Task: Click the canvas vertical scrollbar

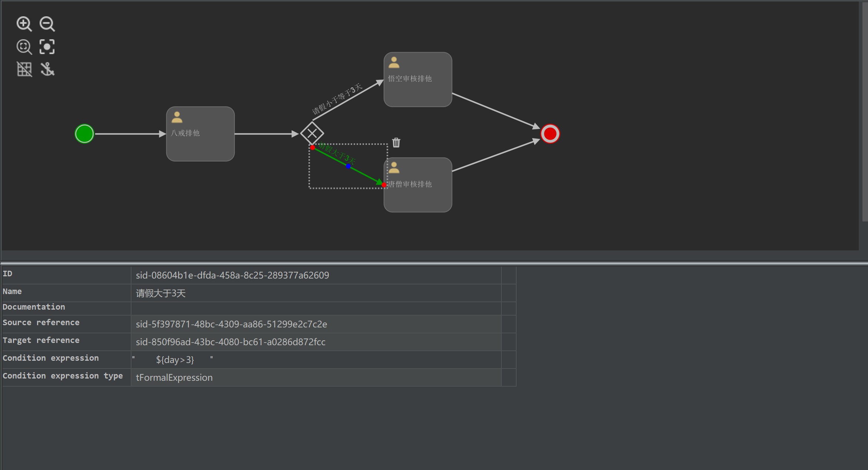Action: point(865,111)
